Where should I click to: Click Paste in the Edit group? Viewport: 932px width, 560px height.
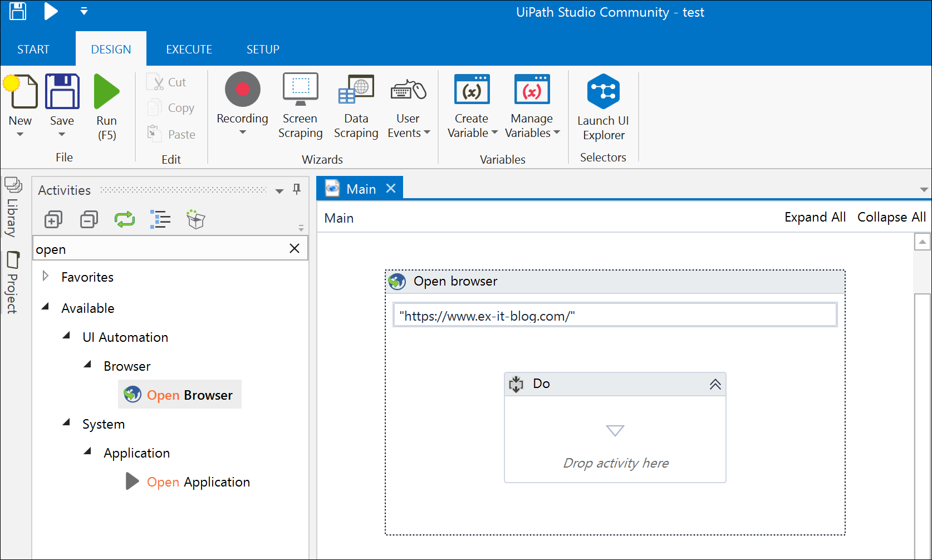click(171, 134)
